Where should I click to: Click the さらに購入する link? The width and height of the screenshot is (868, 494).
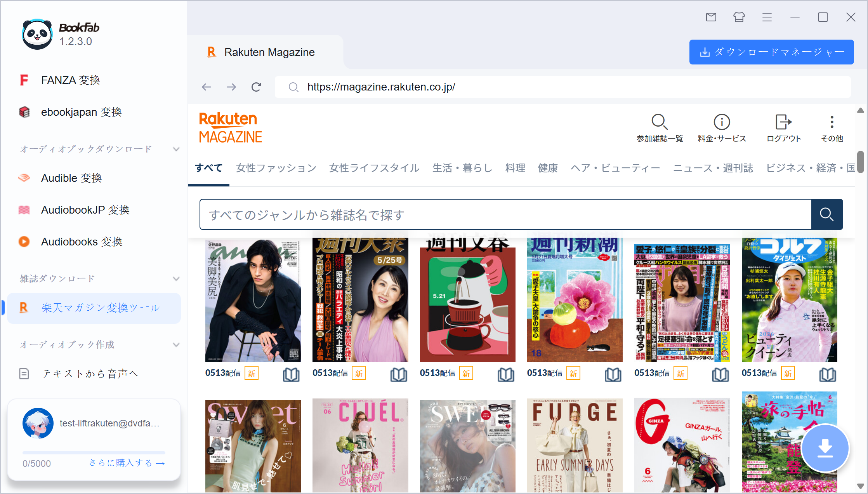coord(127,463)
